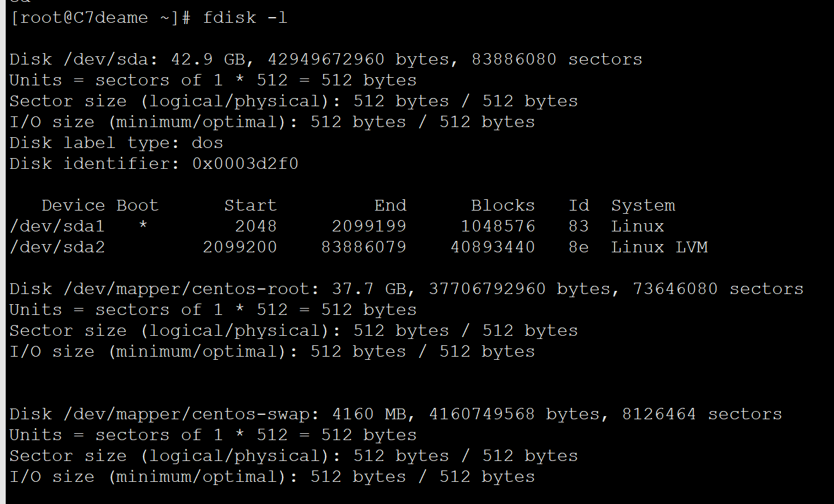Click the Disk label type dos line
The width and height of the screenshot is (834, 504).
coord(116,143)
